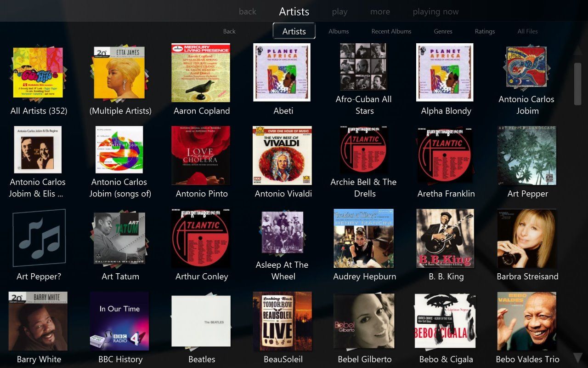Viewport: 588px width, 368px height.
Task: Open Antonio Carlos Jobim cover stack
Action: pyautogui.click(x=526, y=68)
